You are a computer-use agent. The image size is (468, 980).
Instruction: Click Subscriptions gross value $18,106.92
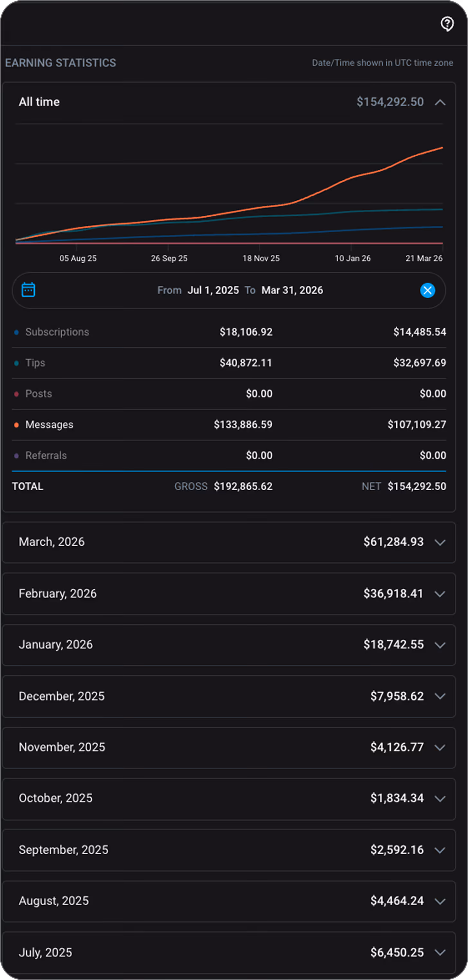point(246,332)
